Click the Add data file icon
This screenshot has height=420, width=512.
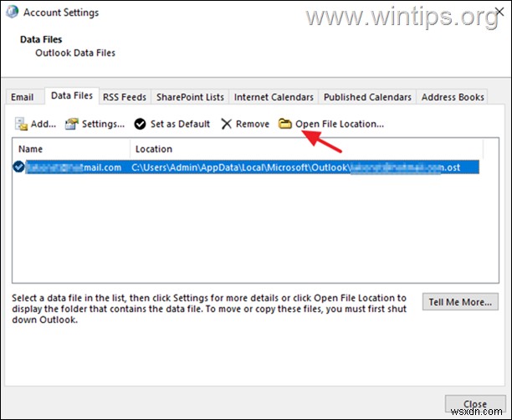pos(21,124)
